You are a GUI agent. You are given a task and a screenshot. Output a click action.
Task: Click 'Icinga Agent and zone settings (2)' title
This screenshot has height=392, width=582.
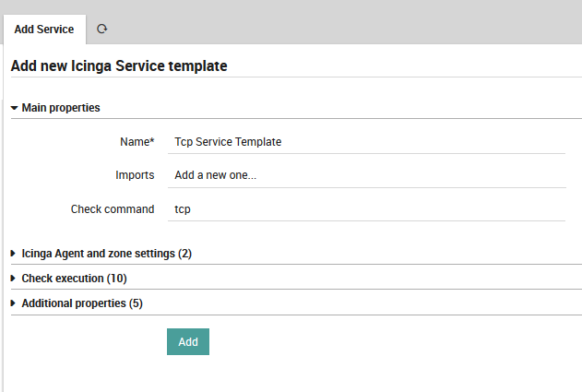point(106,253)
